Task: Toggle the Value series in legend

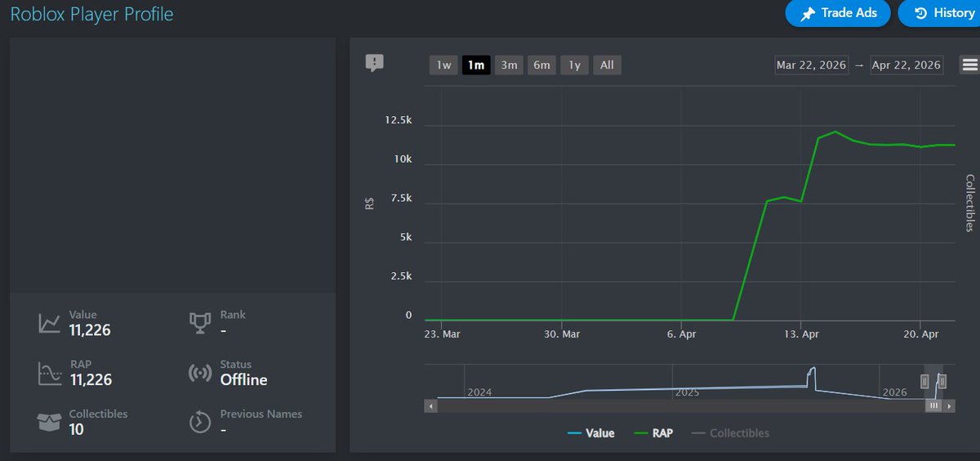Action: tap(591, 433)
